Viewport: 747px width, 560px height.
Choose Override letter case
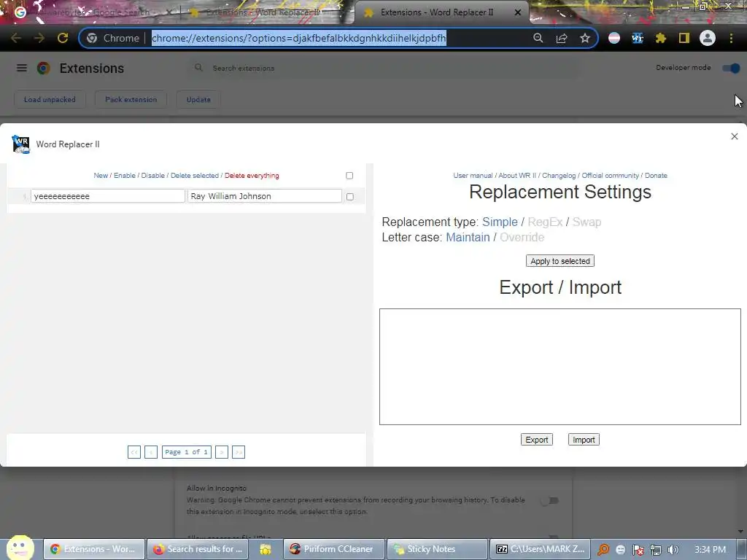tap(522, 237)
